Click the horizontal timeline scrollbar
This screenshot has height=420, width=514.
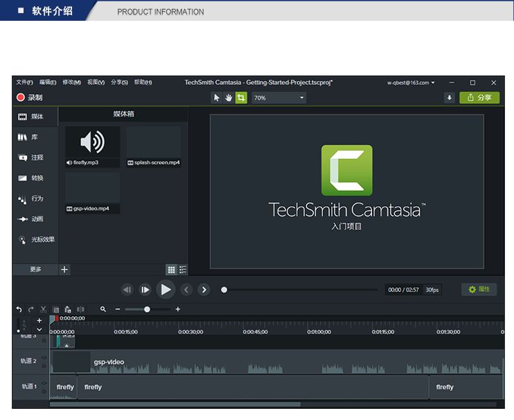175,404
